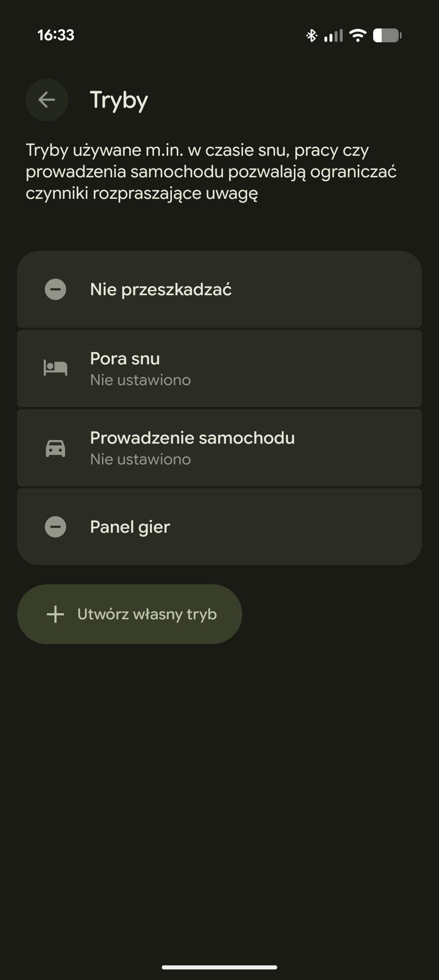Tap the bed icon for Pora snu
This screenshot has height=980, width=439.
[55, 368]
